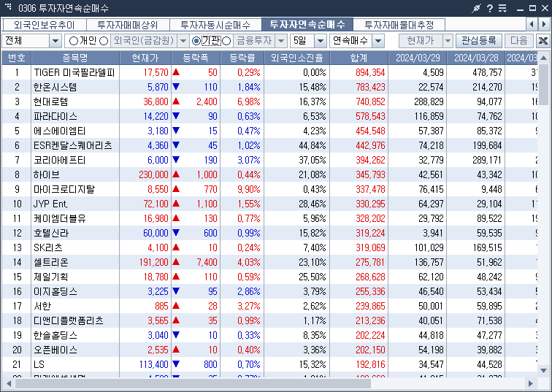Screen dimensions: 552x392
Task: Select the 제일기획 stock name
Action: click(50, 277)
